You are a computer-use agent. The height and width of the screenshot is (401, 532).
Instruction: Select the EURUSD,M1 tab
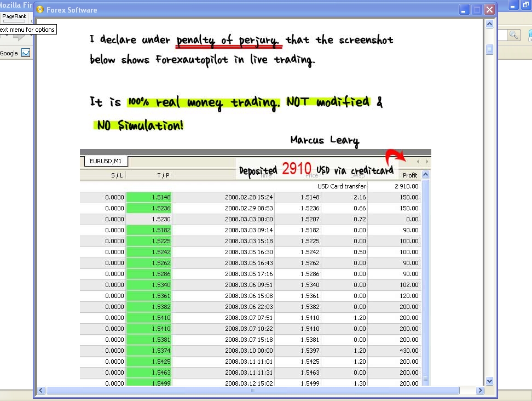point(106,161)
